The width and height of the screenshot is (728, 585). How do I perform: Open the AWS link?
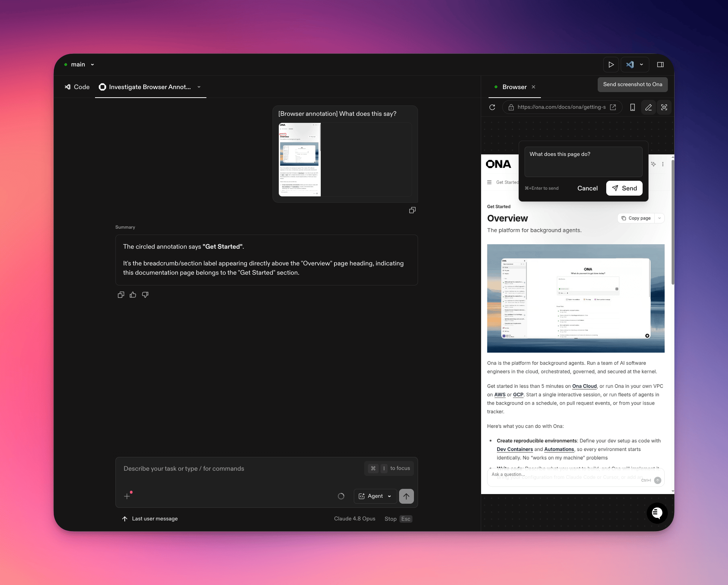tap(500, 395)
